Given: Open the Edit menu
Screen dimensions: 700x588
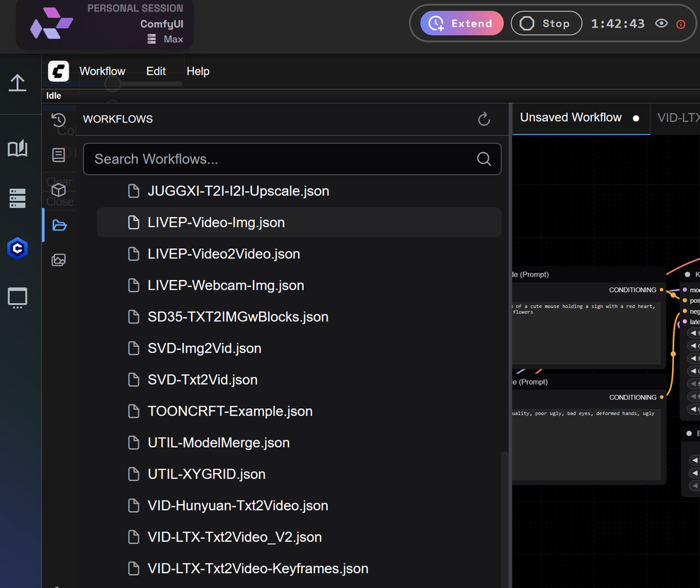Looking at the screenshot, I should [155, 71].
